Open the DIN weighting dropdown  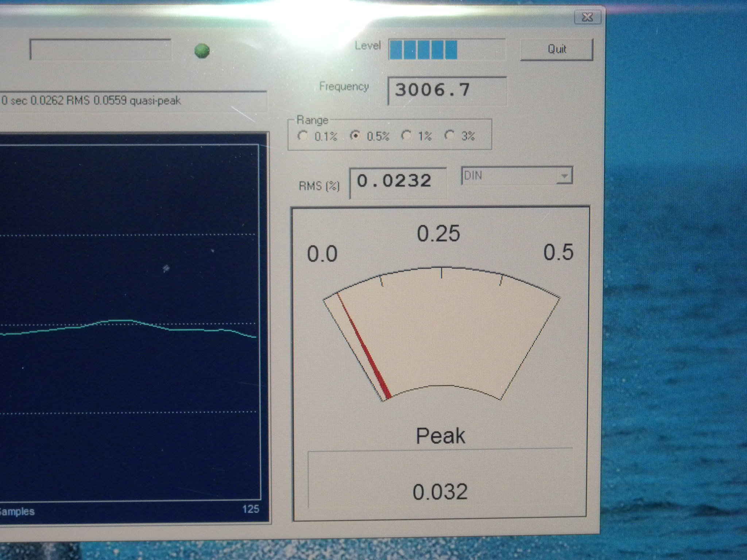click(x=511, y=176)
